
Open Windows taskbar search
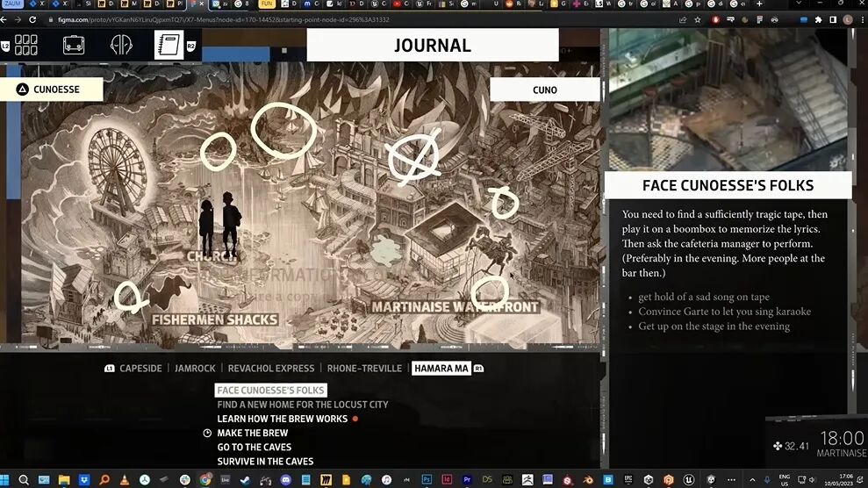pos(24,480)
